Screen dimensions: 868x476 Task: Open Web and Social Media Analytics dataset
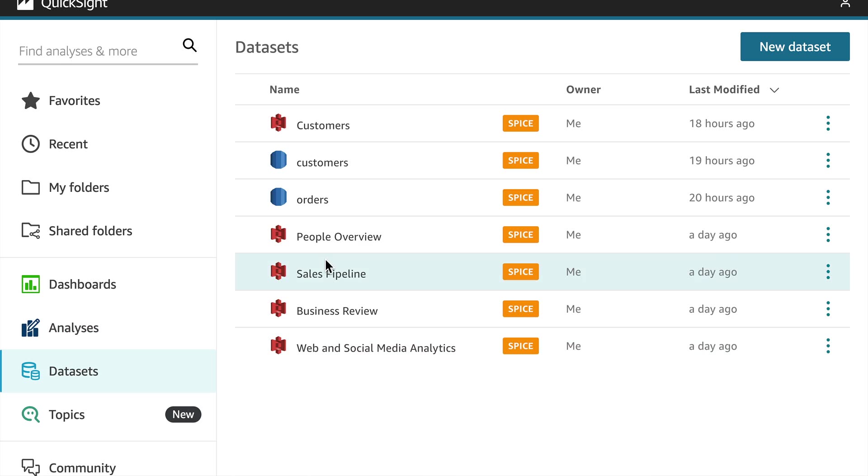[376, 348]
